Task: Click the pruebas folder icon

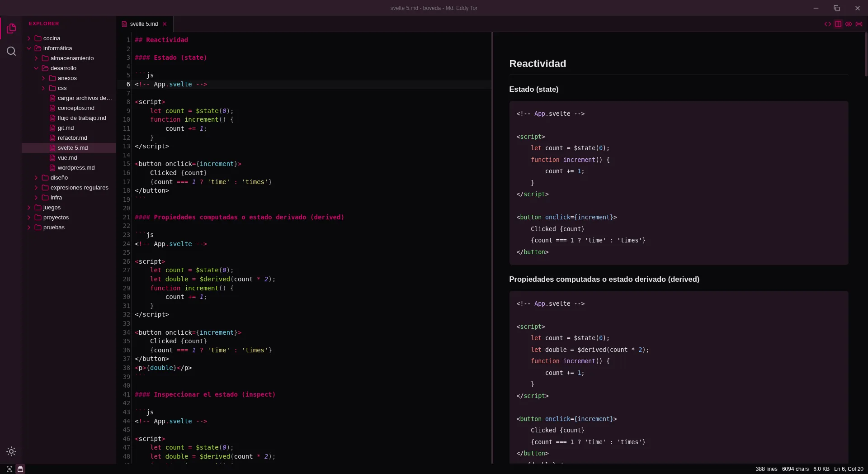Action: 38,228
